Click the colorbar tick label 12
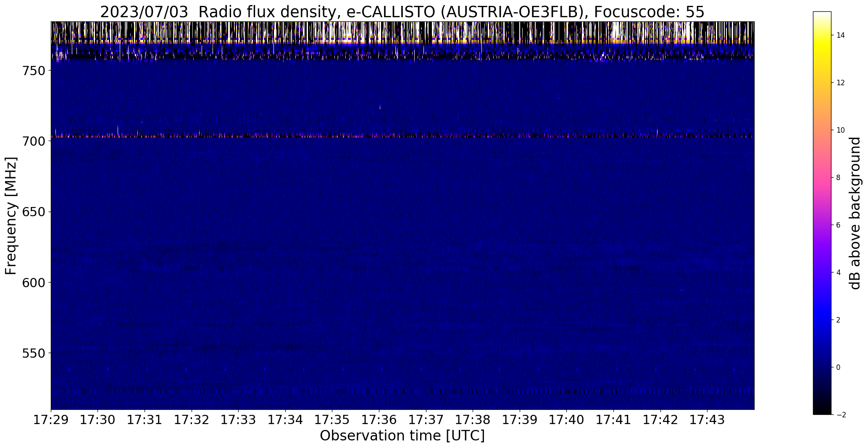 point(841,83)
